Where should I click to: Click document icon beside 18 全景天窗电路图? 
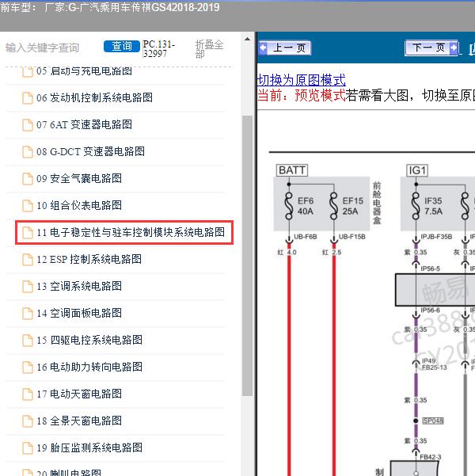click(28, 421)
